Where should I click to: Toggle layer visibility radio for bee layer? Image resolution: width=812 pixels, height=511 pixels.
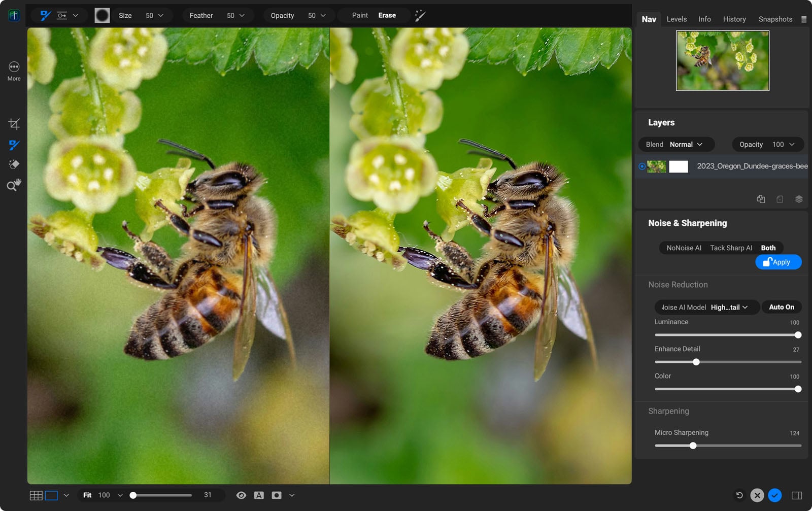click(x=642, y=166)
